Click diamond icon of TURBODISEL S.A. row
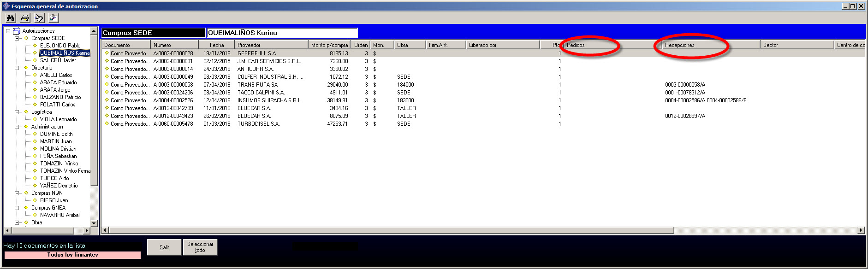This screenshot has width=868, height=269. (107, 123)
